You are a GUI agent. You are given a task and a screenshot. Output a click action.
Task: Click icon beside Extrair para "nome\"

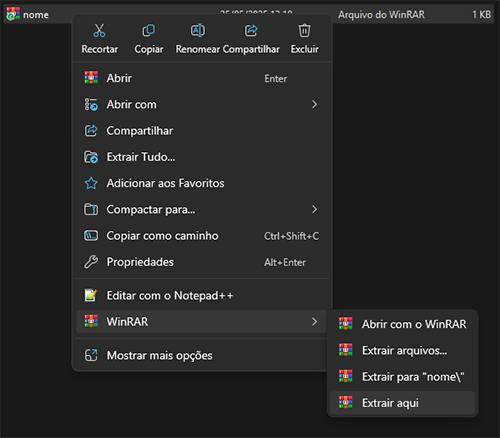346,376
